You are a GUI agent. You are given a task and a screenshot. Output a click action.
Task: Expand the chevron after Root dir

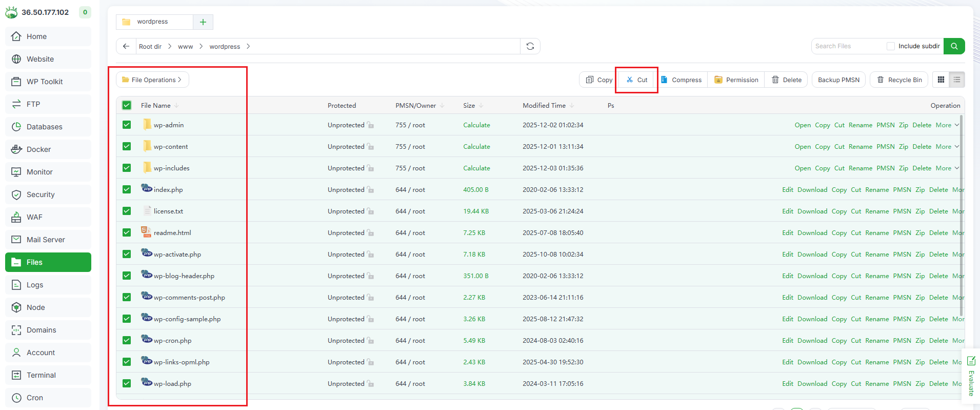169,46
